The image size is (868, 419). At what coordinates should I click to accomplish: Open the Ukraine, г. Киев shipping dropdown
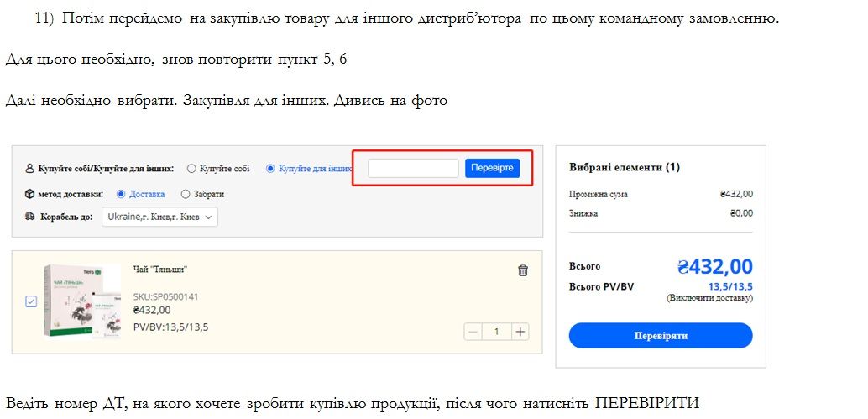(x=159, y=217)
